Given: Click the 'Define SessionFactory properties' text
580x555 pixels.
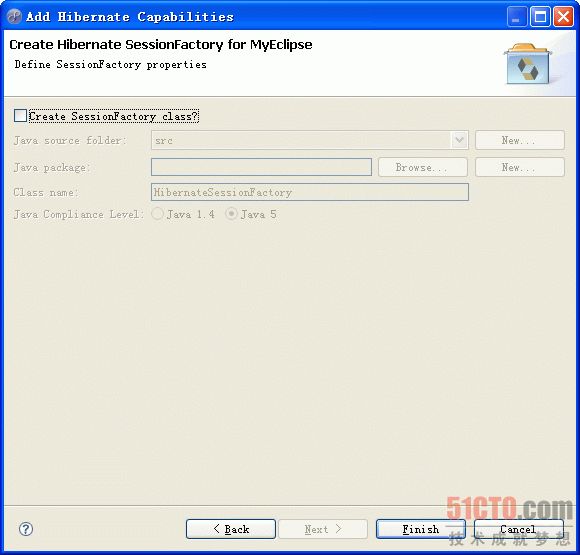Looking at the screenshot, I should [111, 65].
